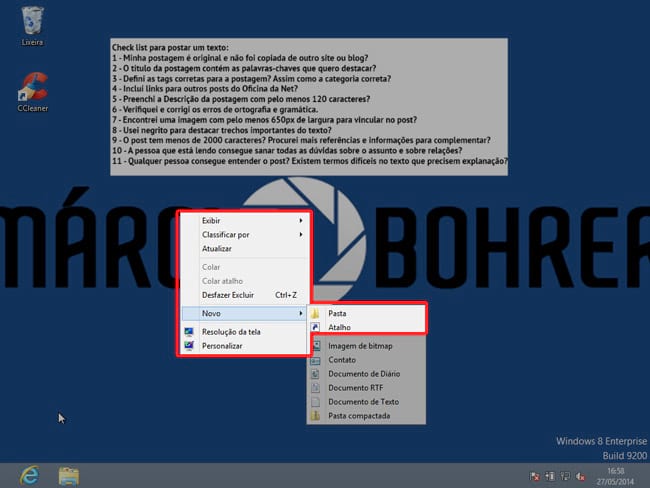This screenshot has height=488, width=650.
Task: Click the Resolução da tela monitor icon
Action: click(x=189, y=331)
